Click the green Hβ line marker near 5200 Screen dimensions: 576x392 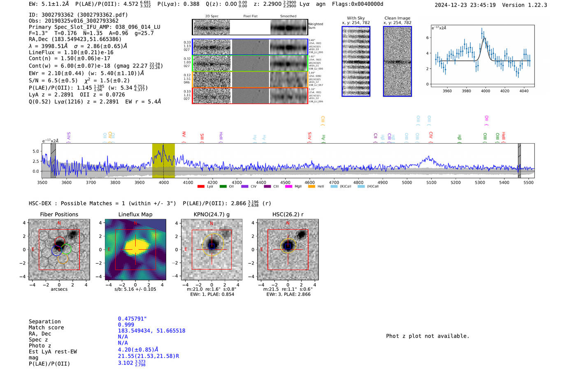click(x=460, y=138)
